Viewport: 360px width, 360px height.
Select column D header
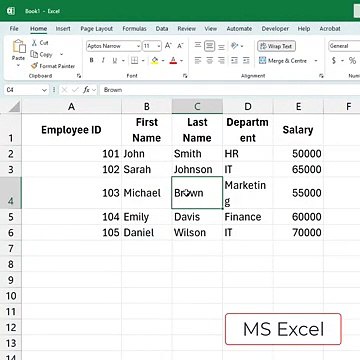point(248,107)
